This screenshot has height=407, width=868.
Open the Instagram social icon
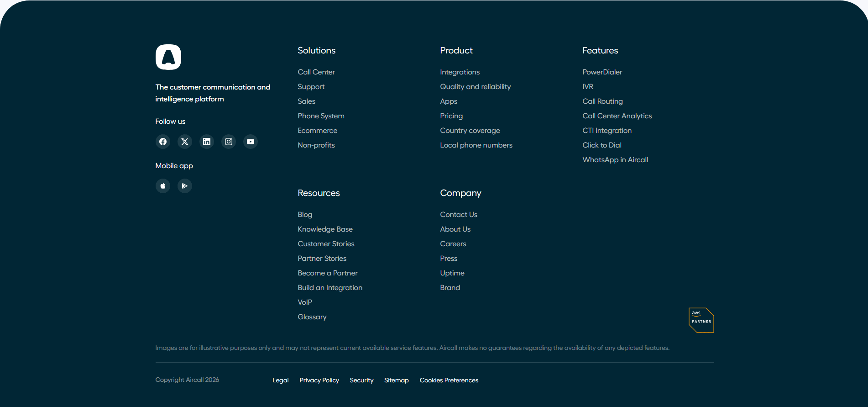click(229, 142)
